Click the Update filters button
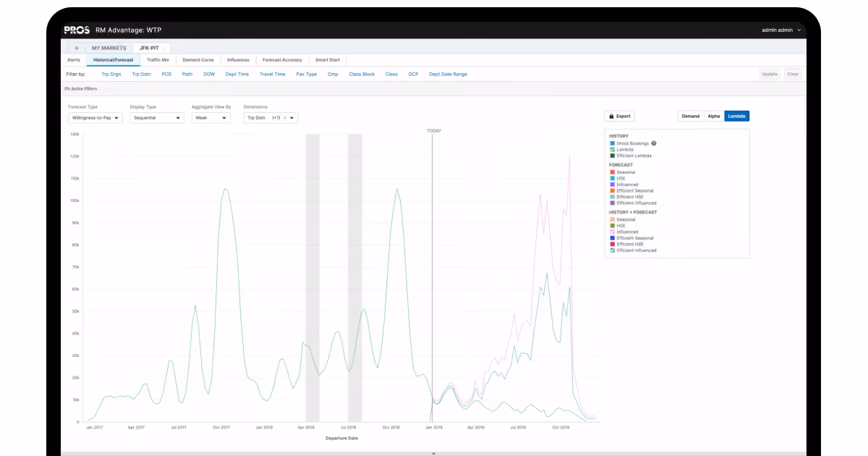Screen dimensions: 868x456 [x=770, y=74]
